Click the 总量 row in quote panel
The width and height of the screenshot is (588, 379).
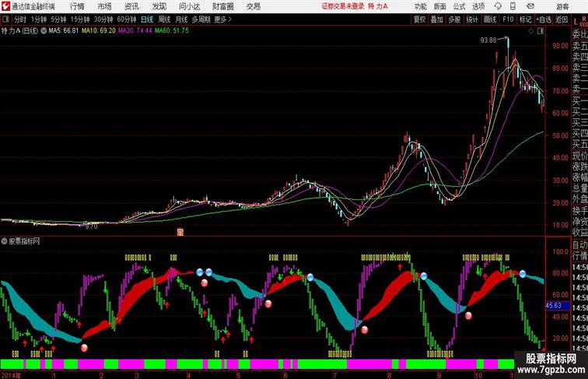579,188
